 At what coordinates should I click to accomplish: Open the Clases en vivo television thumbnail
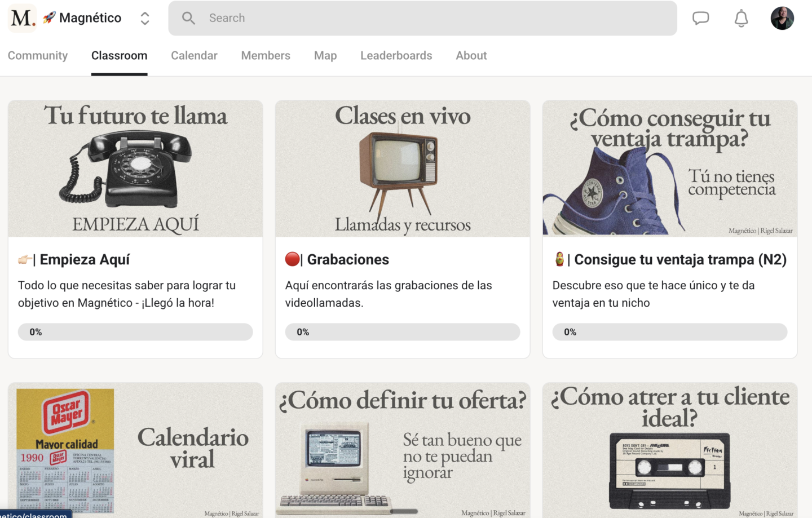pyautogui.click(x=403, y=169)
